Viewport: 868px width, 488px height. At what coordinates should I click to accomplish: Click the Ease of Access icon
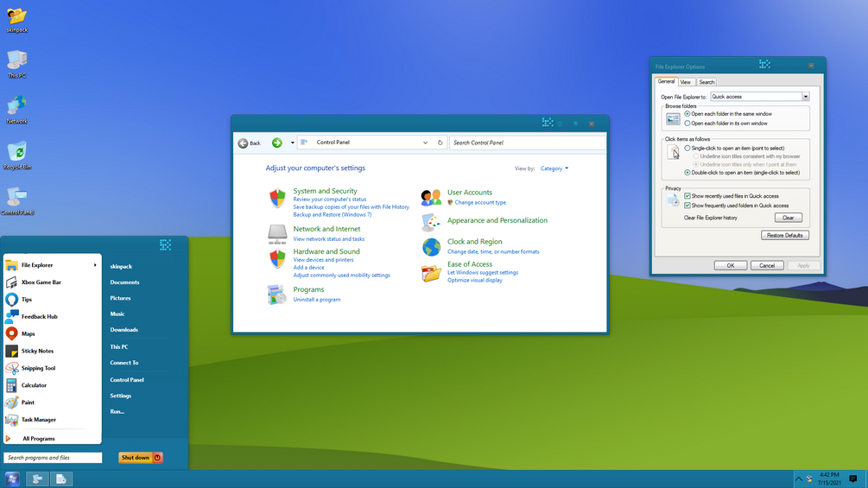click(x=431, y=273)
